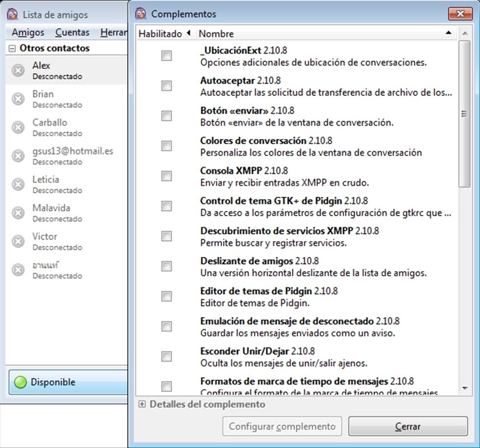Expand Detalles del complemento section
The image size is (480, 448).
[x=142, y=404]
